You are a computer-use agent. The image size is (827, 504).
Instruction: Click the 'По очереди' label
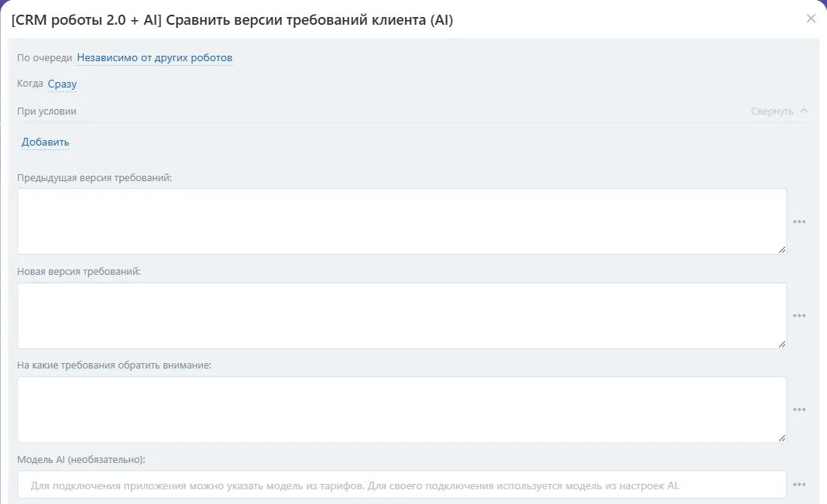pyautogui.click(x=44, y=57)
